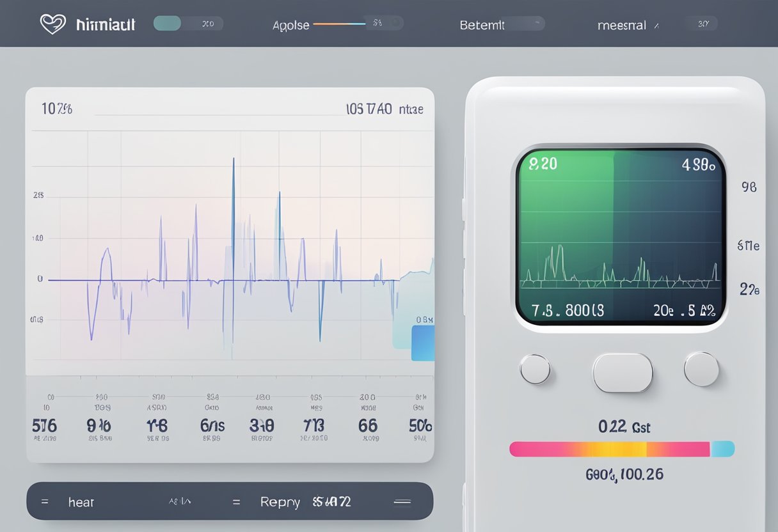Click the equals icon left of heart
This screenshot has height=532, width=778.
[x=45, y=502]
